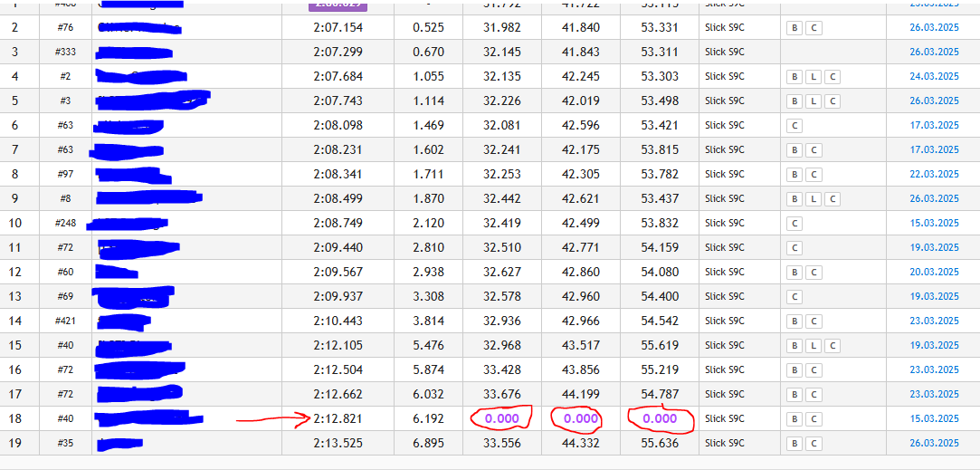Click the sector time 41.840
This screenshot has height=470, width=980.
pyautogui.click(x=581, y=27)
